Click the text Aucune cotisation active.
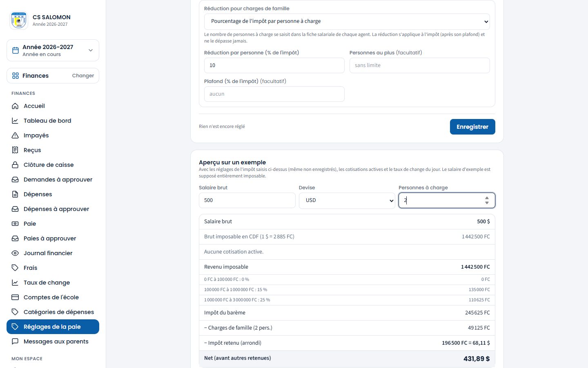This screenshot has width=588, height=368. point(234,252)
